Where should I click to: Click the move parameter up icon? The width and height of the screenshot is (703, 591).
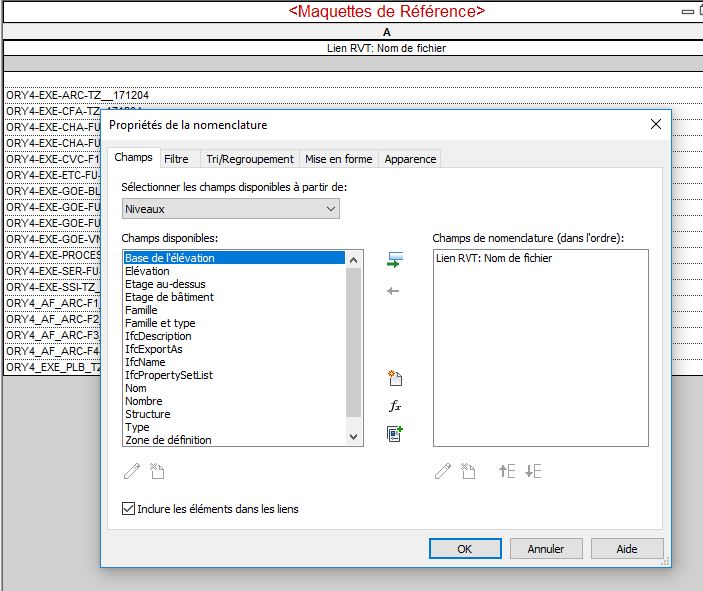click(506, 471)
